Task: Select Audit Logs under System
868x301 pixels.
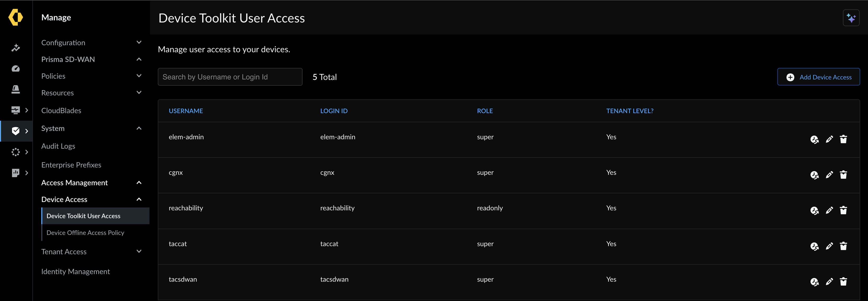Action: 58,146
